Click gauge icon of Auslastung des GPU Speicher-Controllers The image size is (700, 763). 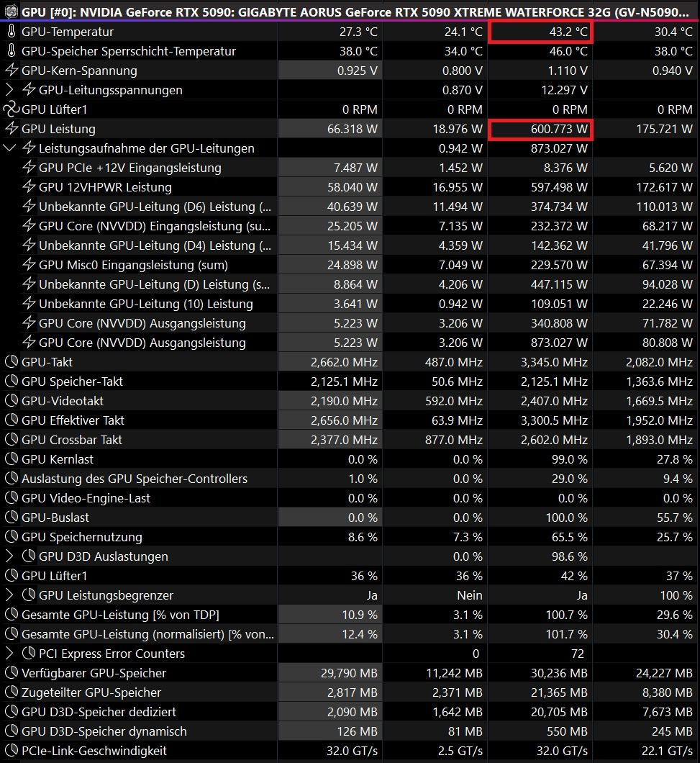click(x=12, y=479)
